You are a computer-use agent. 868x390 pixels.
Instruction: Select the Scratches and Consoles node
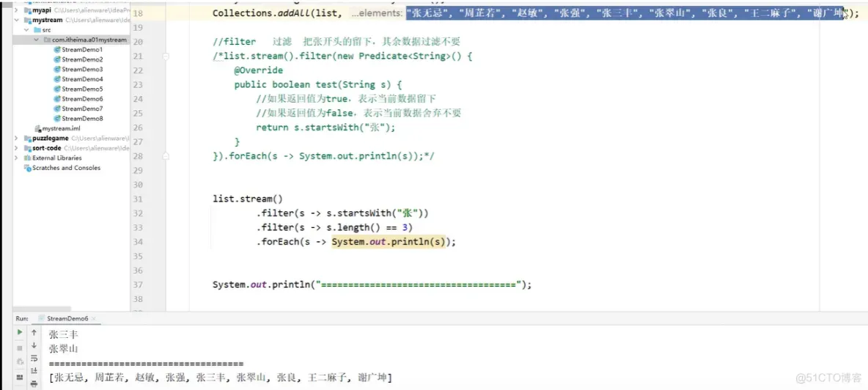[x=62, y=168]
